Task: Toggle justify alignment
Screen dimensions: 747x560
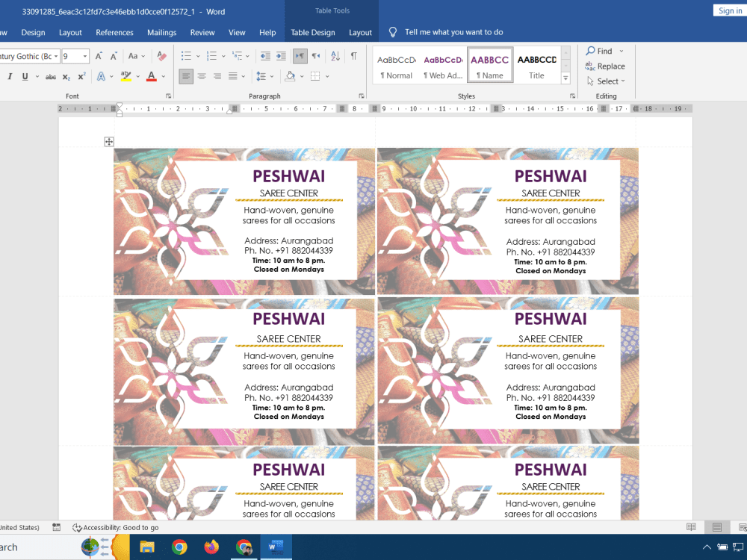Action: coord(233,76)
